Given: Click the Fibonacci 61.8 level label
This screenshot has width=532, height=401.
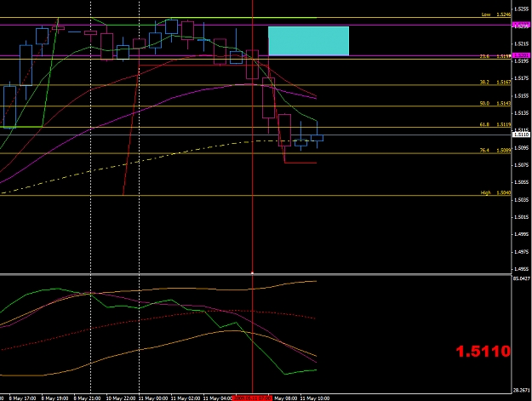Looking at the screenshot, I should [495, 124].
